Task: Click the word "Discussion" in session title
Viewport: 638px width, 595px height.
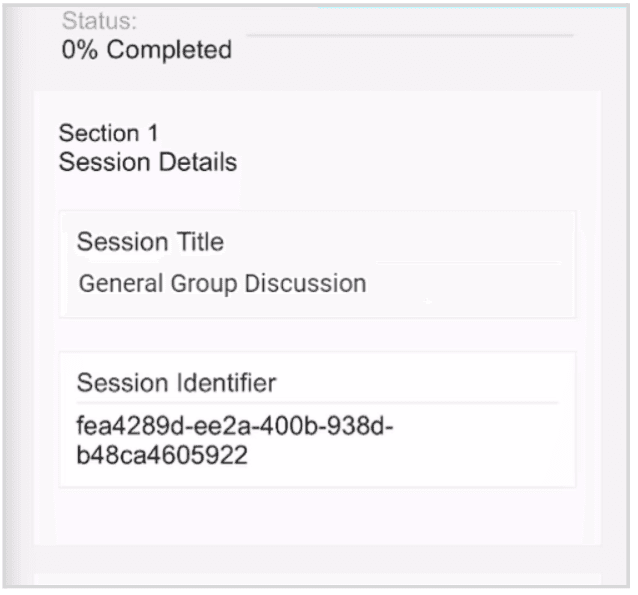Action: [x=306, y=283]
